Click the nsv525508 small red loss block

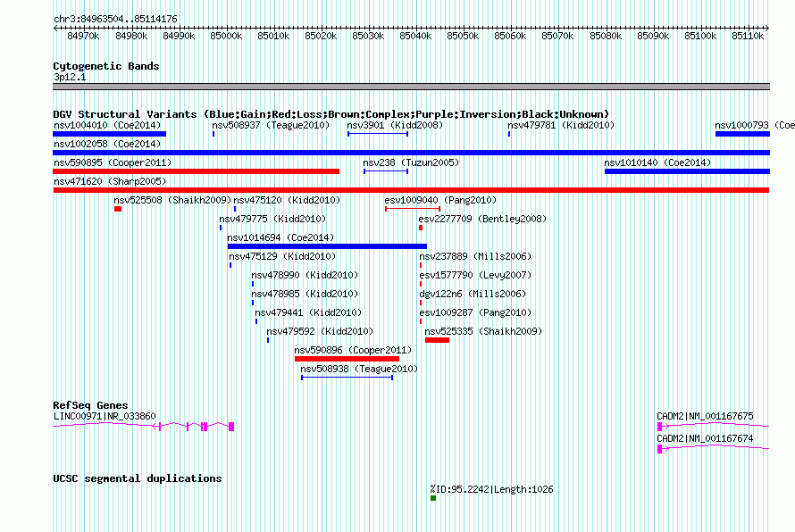click(118, 209)
